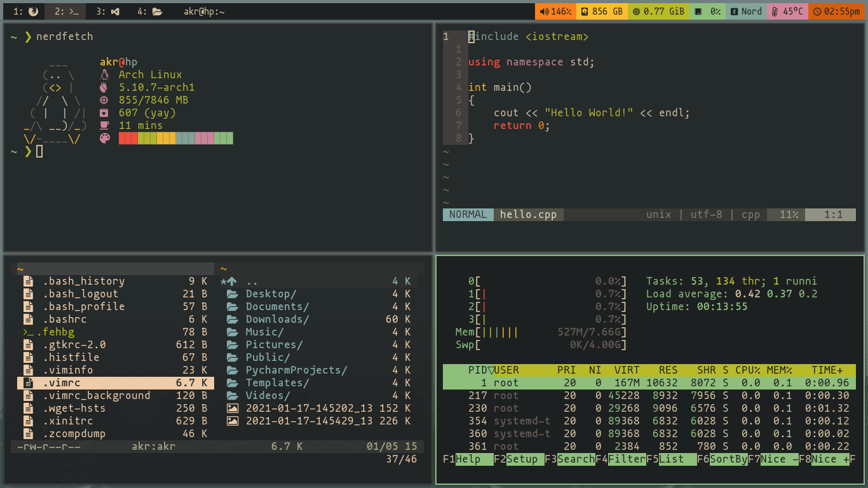
Task: Sort htop by MEM% column header
Action: [779, 370]
